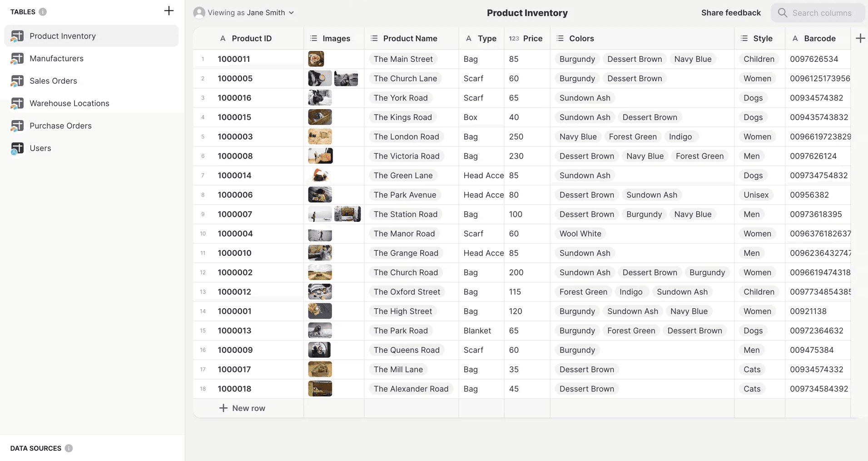Viewport: 868px width, 461px height.
Task: Open the Sales Orders table
Action: [x=53, y=81]
